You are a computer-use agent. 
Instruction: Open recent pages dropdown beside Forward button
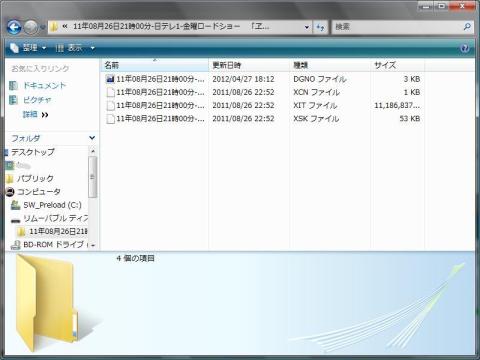(43, 27)
